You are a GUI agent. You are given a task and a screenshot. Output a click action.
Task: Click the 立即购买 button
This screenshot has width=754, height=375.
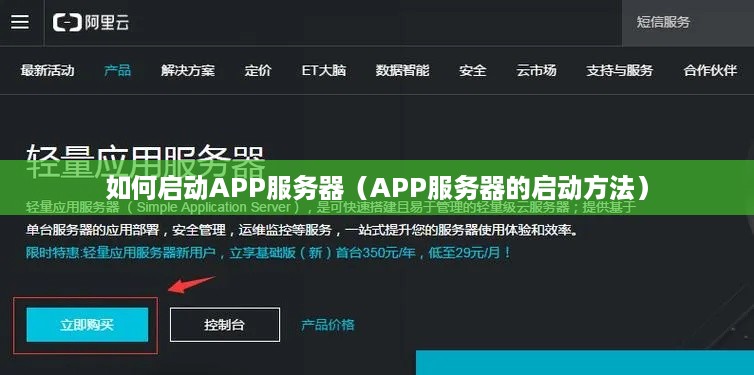coord(87,325)
